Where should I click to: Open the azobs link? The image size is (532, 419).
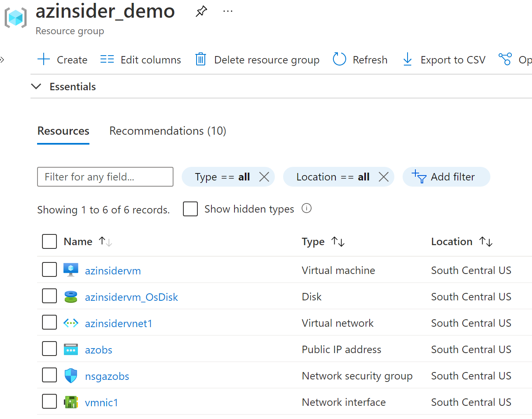pyautogui.click(x=98, y=350)
